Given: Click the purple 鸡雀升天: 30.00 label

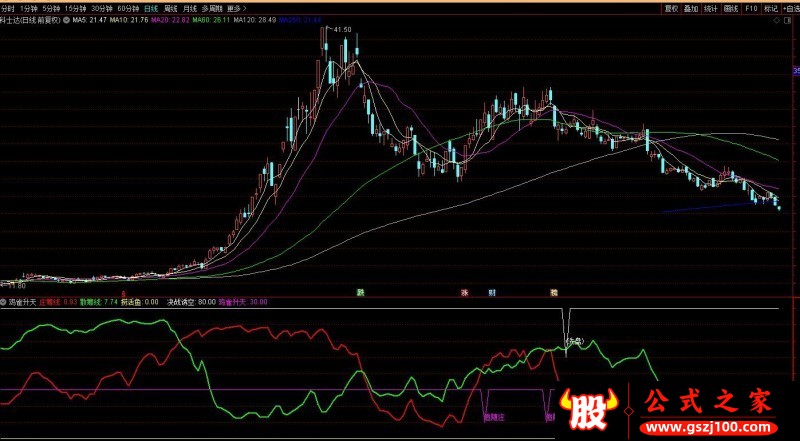Looking at the screenshot, I should [243, 302].
